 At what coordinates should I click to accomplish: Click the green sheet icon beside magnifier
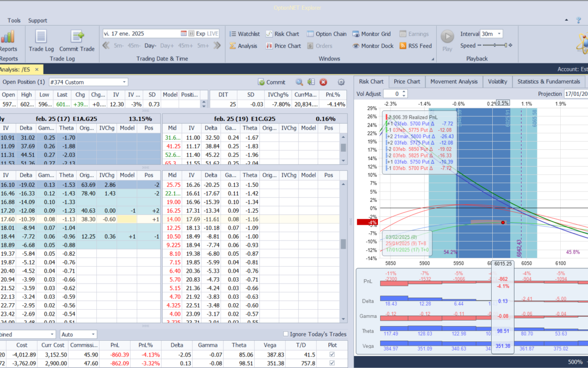[311, 82]
